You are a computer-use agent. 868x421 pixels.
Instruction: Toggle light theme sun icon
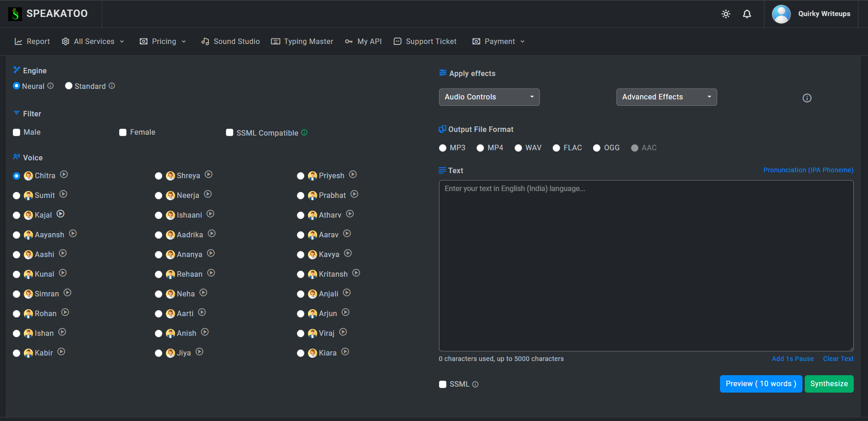[726, 14]
